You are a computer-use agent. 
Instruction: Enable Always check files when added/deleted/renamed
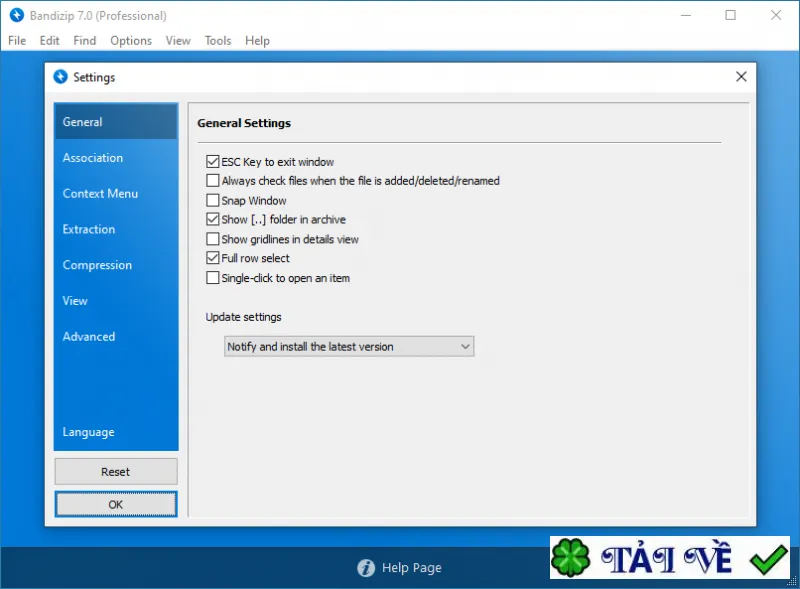coord(213,181)
